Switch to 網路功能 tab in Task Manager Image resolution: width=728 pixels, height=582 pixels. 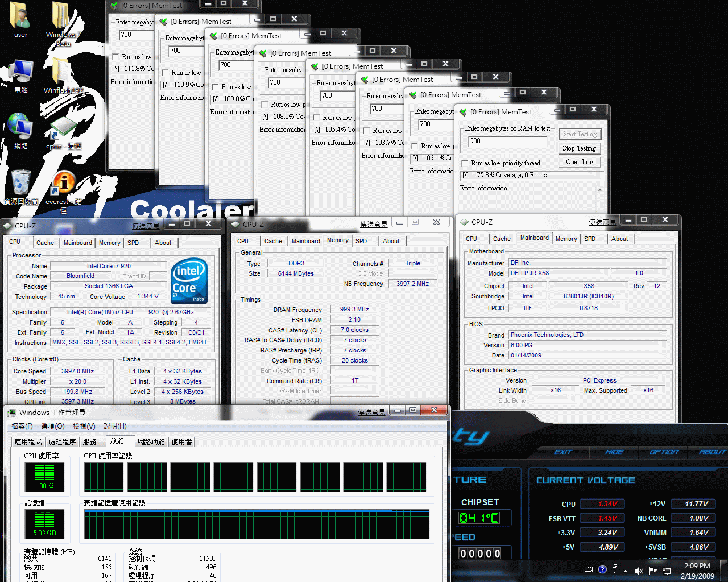click(x=151, y=442)
